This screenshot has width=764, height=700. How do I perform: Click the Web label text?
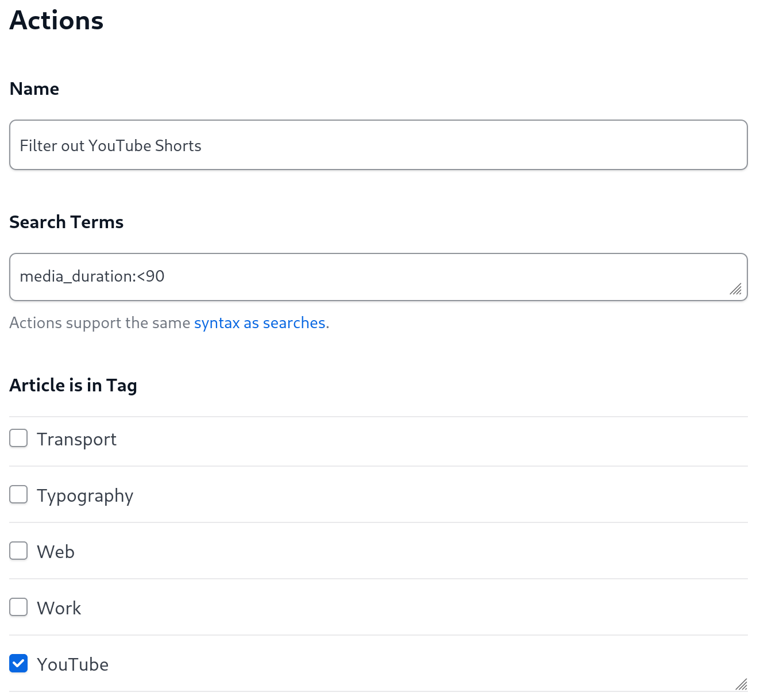(x=56, y=552)
